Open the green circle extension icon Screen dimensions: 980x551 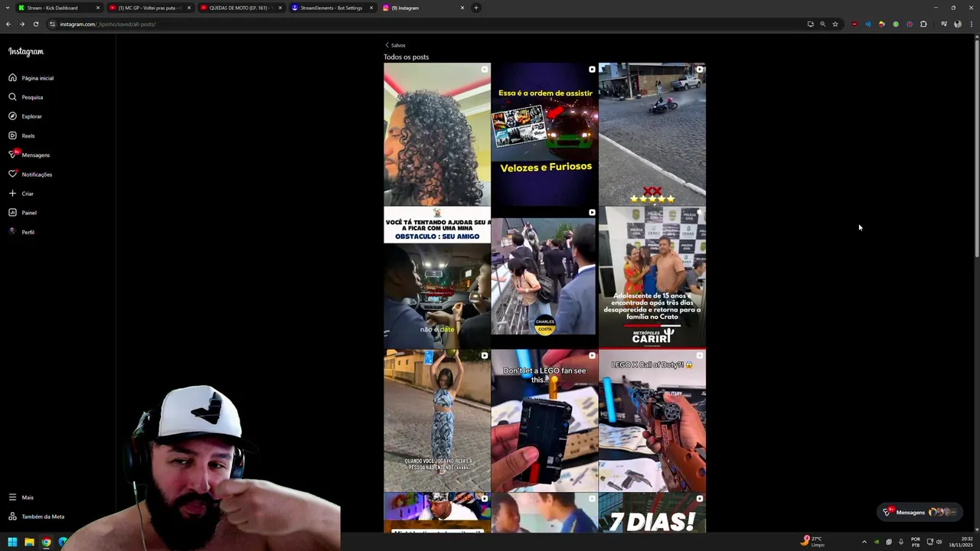pyautogui.click(x=896, y=24)
